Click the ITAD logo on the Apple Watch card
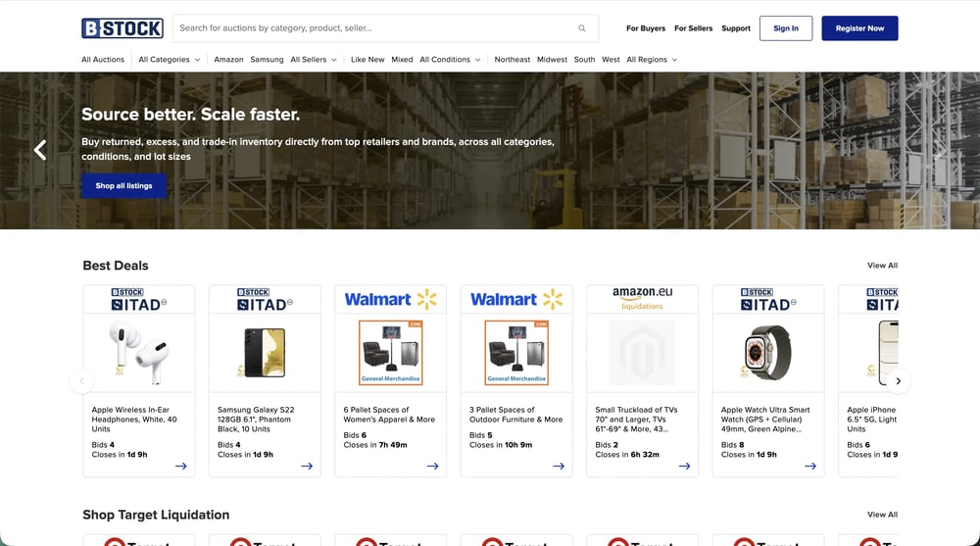980x546 pixels. coord(768,300)
